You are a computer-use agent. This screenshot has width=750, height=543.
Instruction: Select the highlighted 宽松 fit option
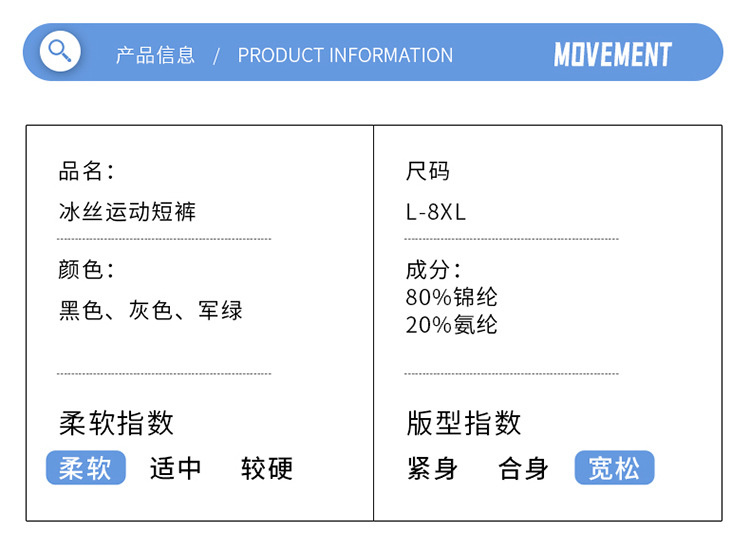(614, 468)
